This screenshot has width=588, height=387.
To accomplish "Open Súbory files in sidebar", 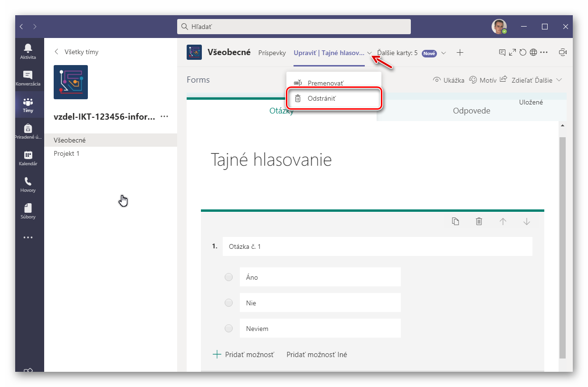I will coord(28,210).
